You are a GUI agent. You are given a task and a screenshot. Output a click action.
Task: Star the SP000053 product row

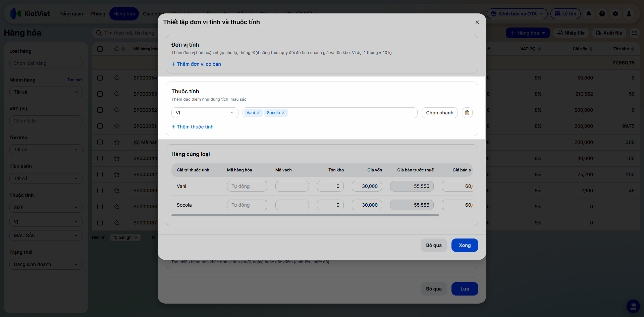117,94
